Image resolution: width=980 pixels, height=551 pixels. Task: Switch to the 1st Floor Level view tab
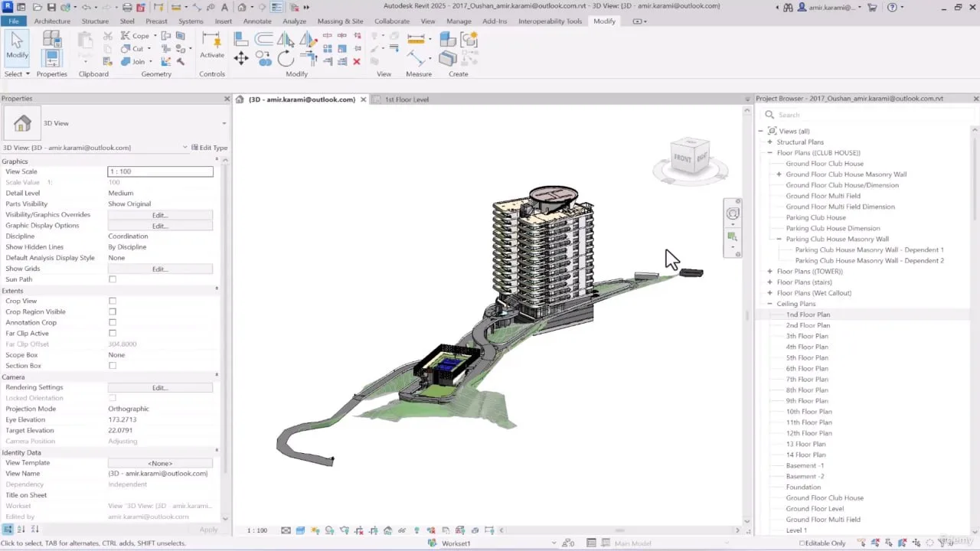(x=406, y=99)
